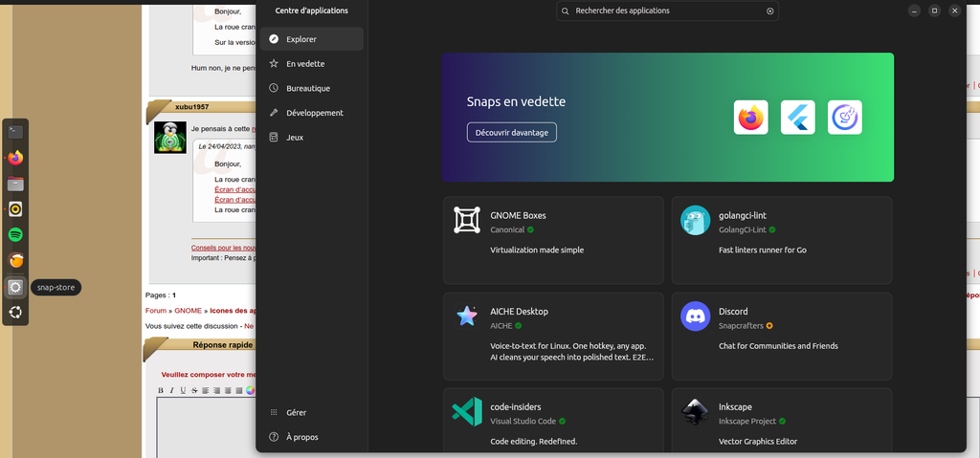
Task: Click inside the forum quick reply text area
Action: click(x=207, y=428)
